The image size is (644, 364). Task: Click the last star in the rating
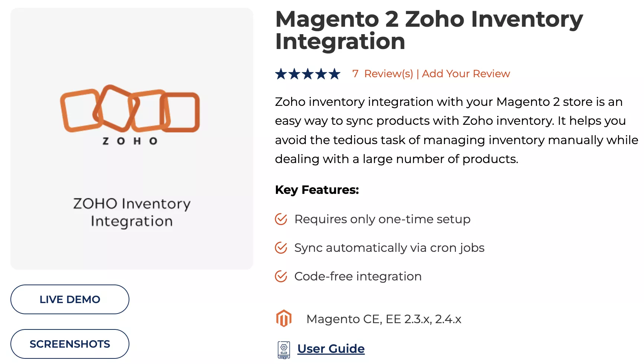click(334, 74)
